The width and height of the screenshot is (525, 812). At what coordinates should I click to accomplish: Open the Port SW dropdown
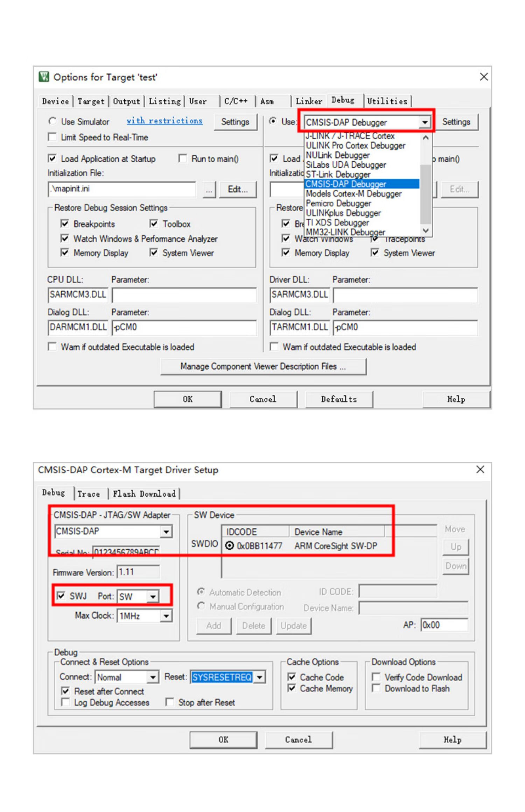coord(153,597)
